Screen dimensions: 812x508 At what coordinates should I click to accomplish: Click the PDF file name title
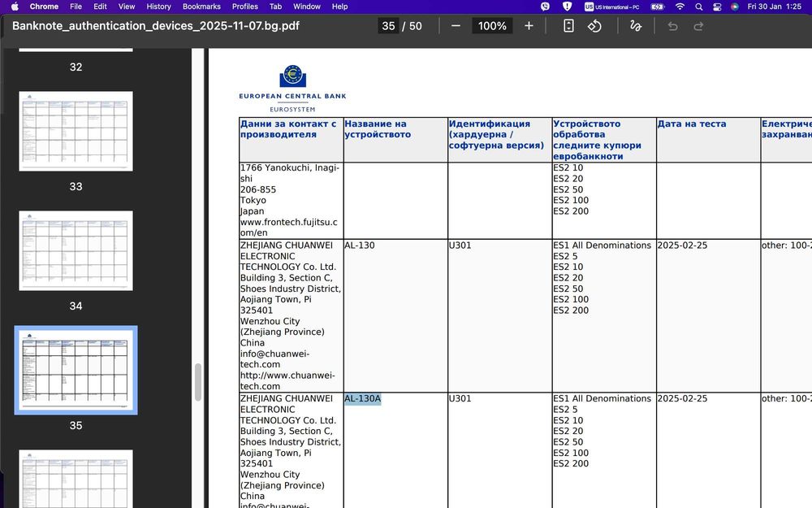click(156, 26)
